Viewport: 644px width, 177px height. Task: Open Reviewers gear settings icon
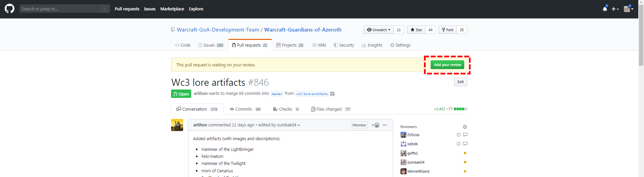(465, 127)
